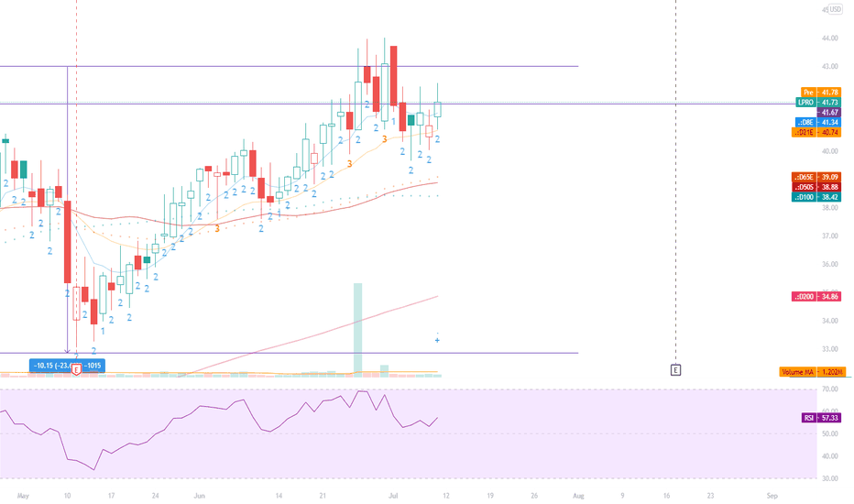Select the LPRO price label 41.73
Image resolution: width=854 pixels, height=504 pixels.
point(818,102)
